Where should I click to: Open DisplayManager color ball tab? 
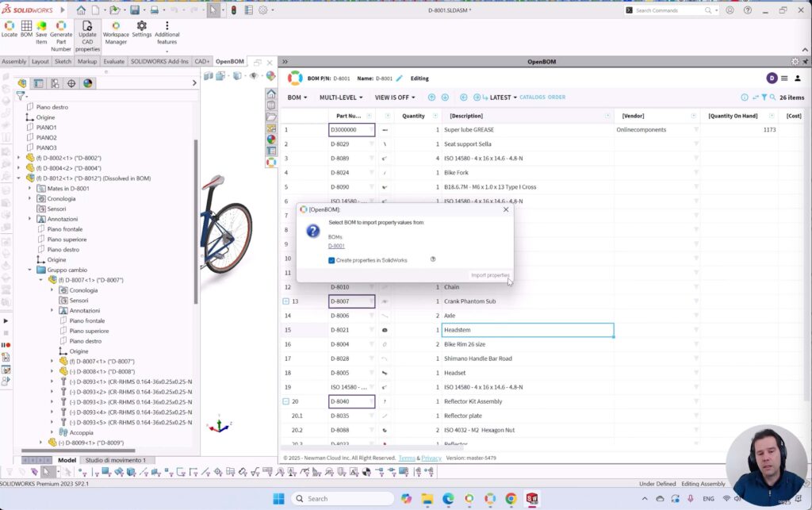[x=87, y=82]
